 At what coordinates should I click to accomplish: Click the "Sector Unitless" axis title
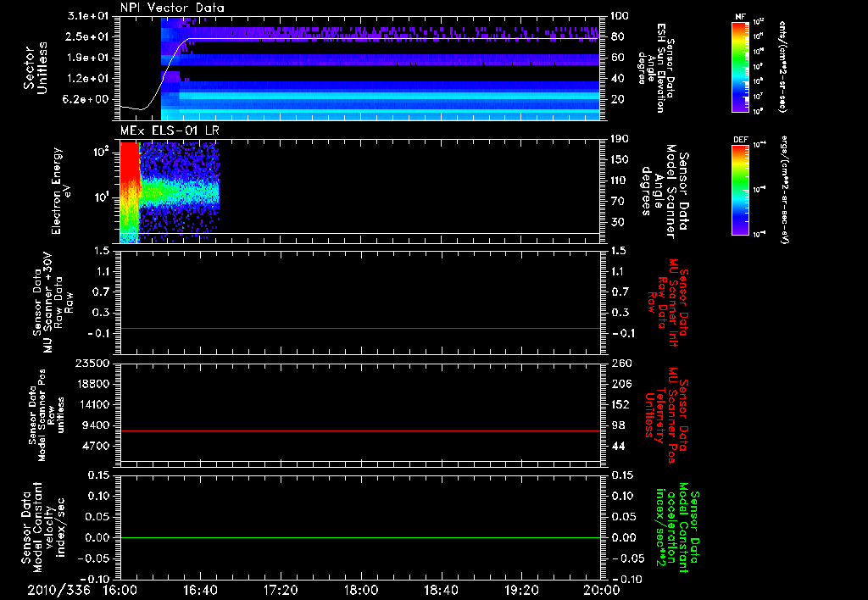point(36,68)
